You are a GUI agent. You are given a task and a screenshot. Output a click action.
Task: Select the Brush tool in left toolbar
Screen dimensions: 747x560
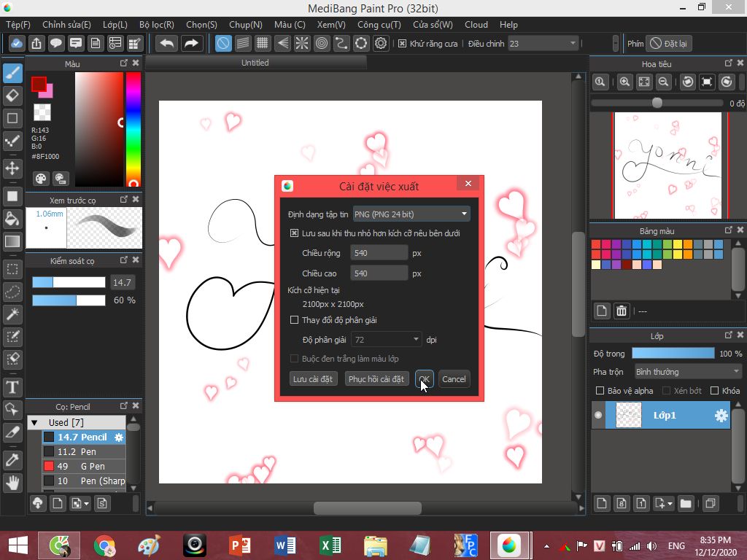[x=13, y=74]
